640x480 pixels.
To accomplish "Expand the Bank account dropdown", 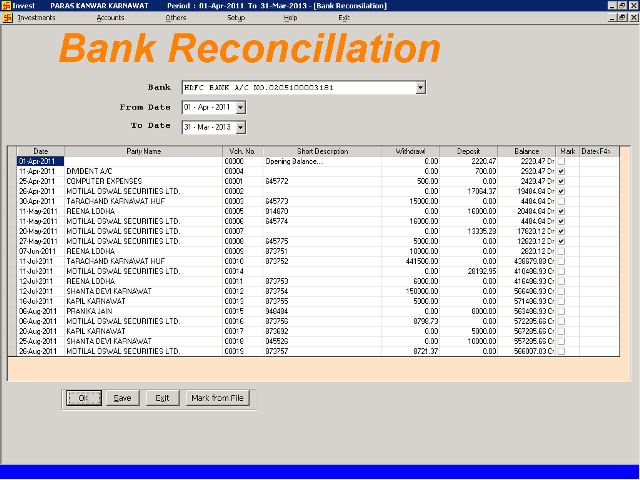I will (x=421, y=88).
